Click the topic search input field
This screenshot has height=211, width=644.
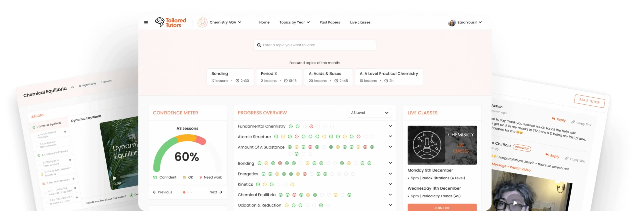click(x=315, y=45)
